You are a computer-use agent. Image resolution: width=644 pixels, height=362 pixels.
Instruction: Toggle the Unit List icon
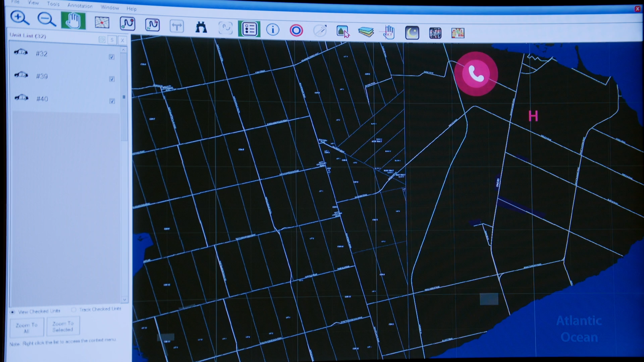[x=249, y=29]
